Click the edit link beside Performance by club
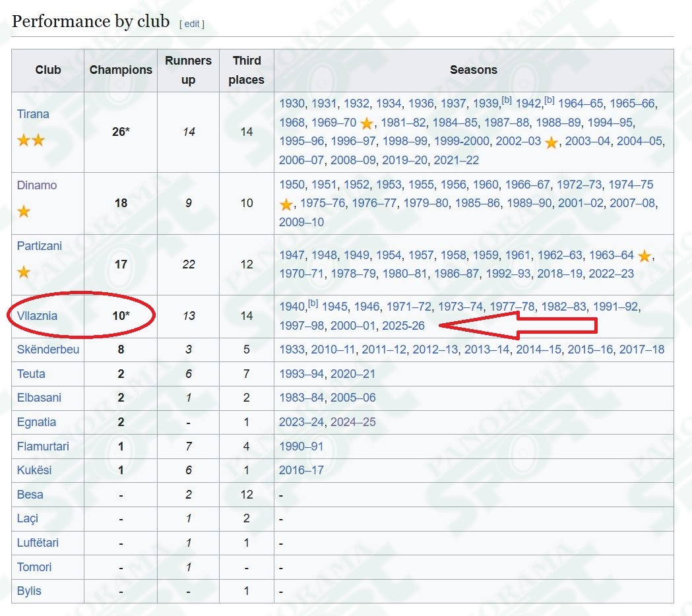The width and height of the screenshot is (692, 616). coord(192,24)
